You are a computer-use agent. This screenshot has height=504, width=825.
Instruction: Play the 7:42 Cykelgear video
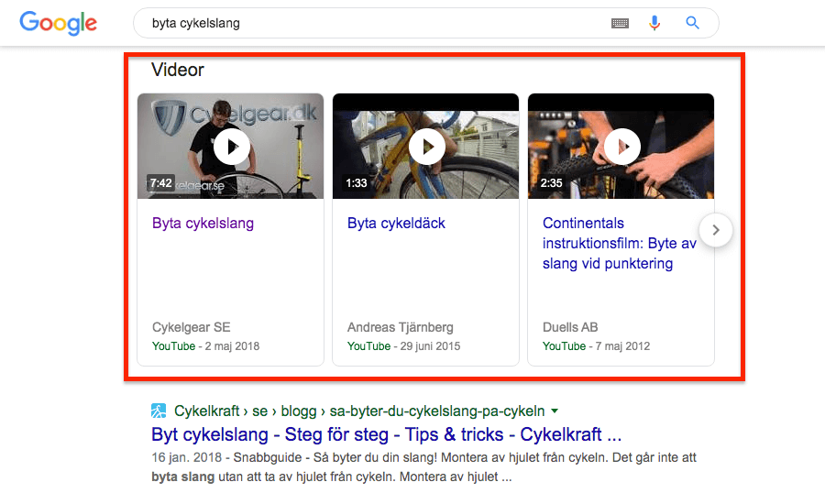click(232, 147)
